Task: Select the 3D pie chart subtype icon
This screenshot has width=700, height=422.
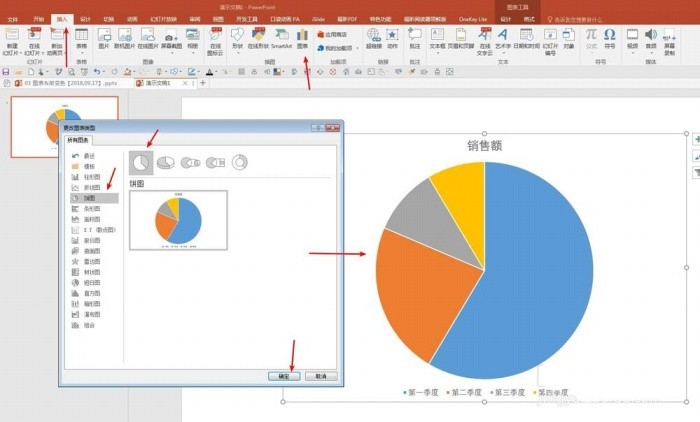Action: click(x=166, y=163)
